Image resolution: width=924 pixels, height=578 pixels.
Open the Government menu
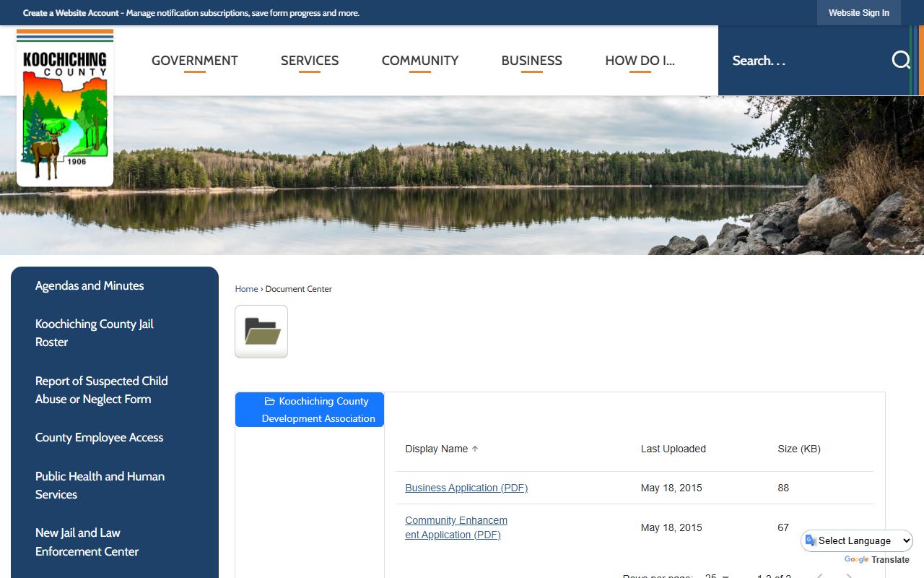[x=194, y=61]
